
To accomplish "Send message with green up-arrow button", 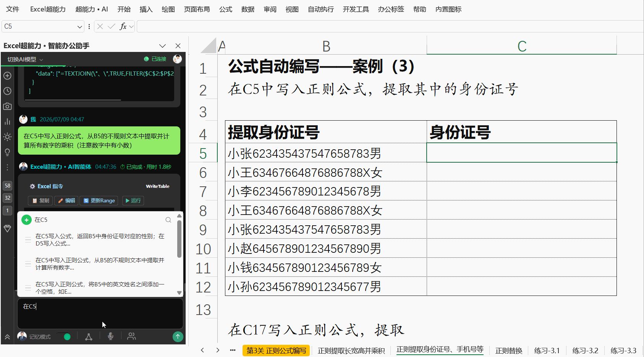I will tap(178, 336).
